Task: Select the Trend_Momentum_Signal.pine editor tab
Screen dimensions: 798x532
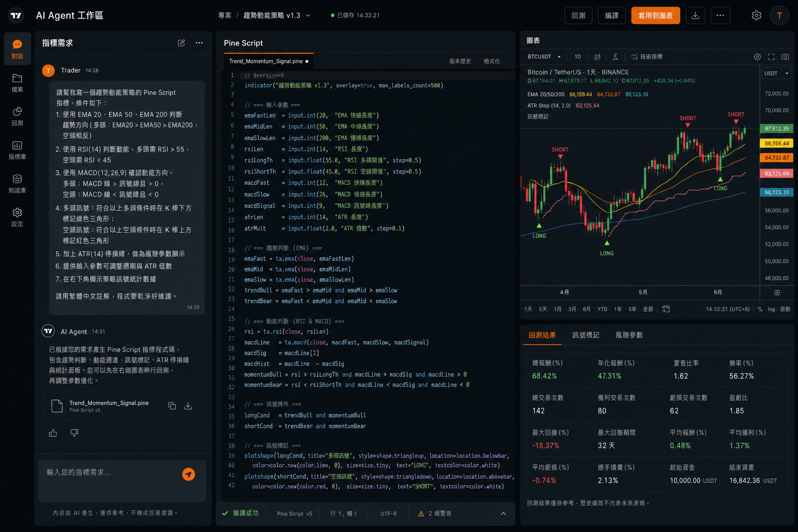Action: point(269,61)
